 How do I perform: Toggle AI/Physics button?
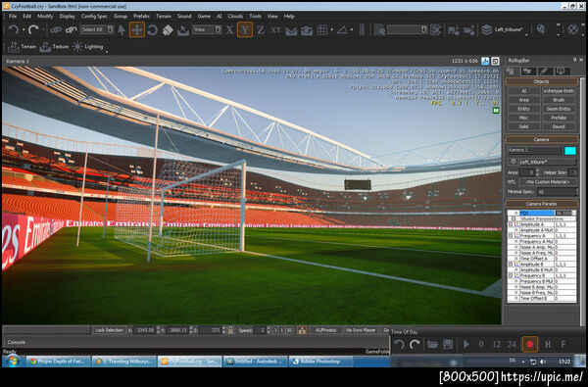point(325,330)
